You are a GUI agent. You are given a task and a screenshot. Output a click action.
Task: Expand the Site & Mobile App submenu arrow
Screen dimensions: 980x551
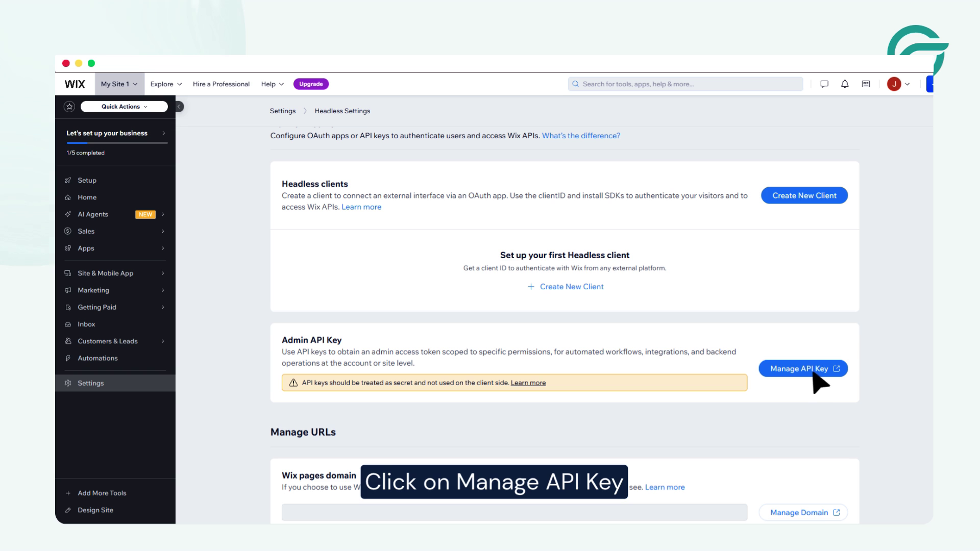[163, 273]
